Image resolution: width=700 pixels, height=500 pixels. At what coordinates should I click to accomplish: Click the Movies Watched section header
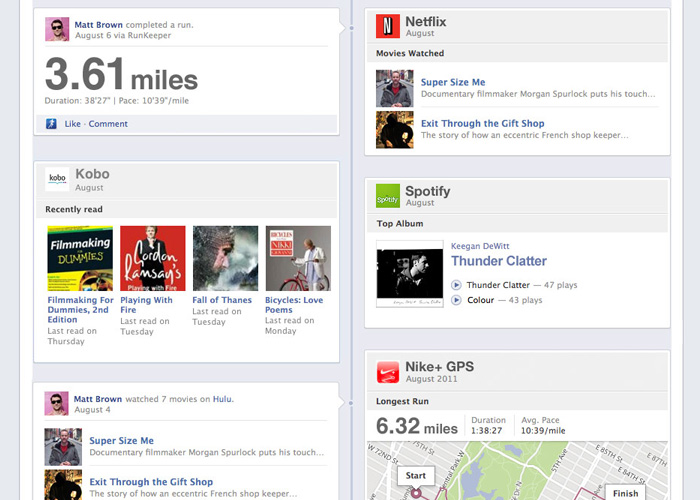(x=410, y=53)
